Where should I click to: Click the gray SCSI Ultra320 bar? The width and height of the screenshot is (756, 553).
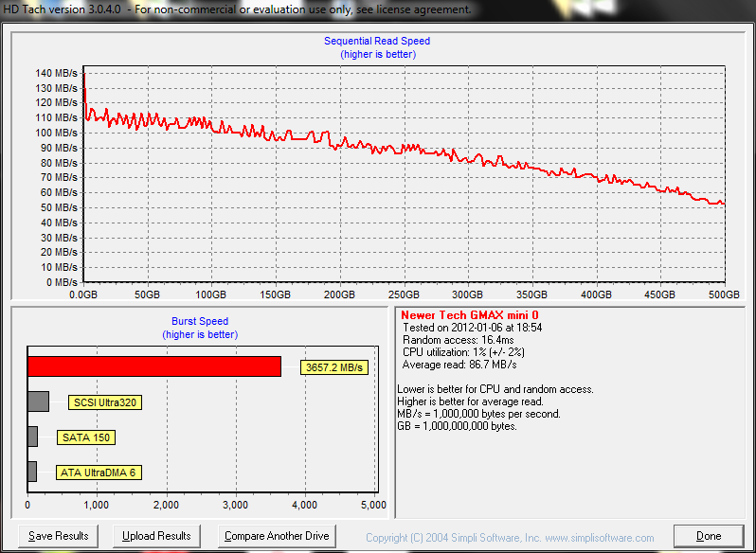(38, 401)
